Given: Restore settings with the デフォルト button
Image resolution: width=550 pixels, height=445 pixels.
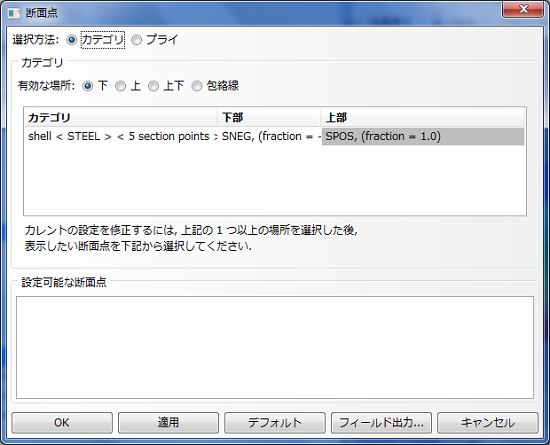Looking at the screenshot, I should tap(275, 423).
